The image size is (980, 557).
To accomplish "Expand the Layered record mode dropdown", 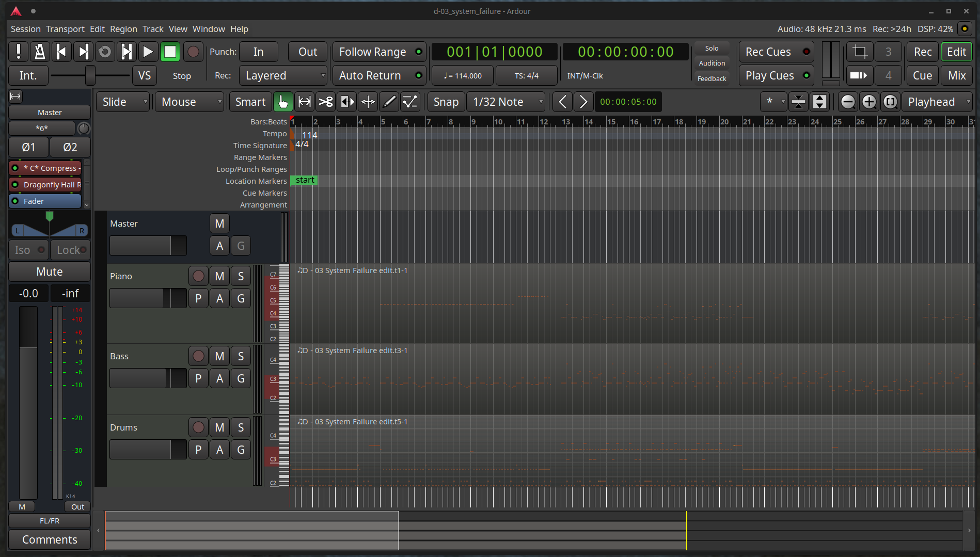I will [x=283, y=75].
